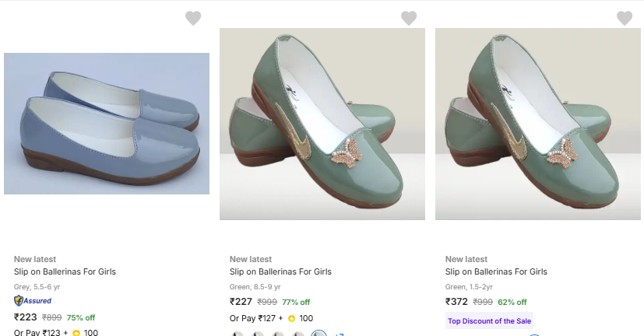Wishlist the grey ballerinas with the heart icon
The image size is (644, 336).
[x=193, y=18]
